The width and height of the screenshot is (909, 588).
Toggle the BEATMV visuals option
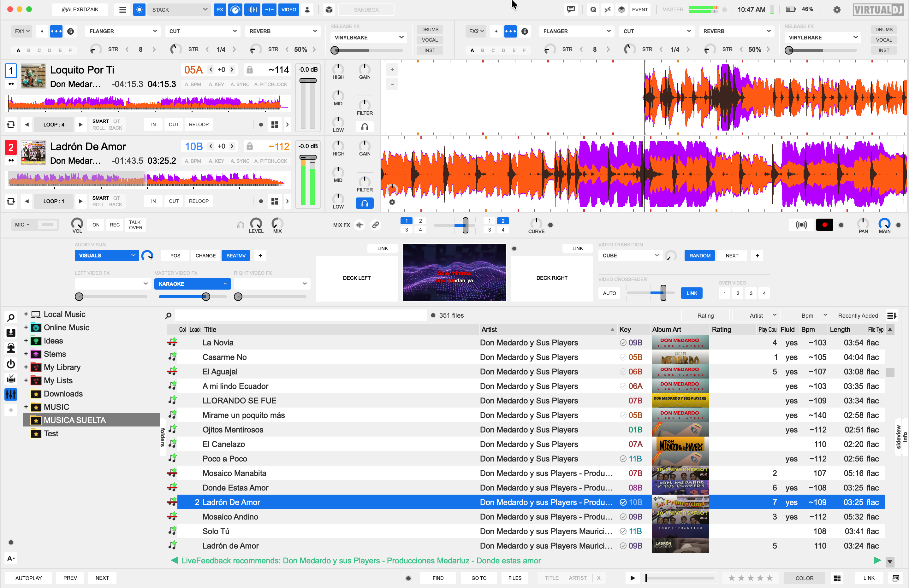(x=236, y=256)
